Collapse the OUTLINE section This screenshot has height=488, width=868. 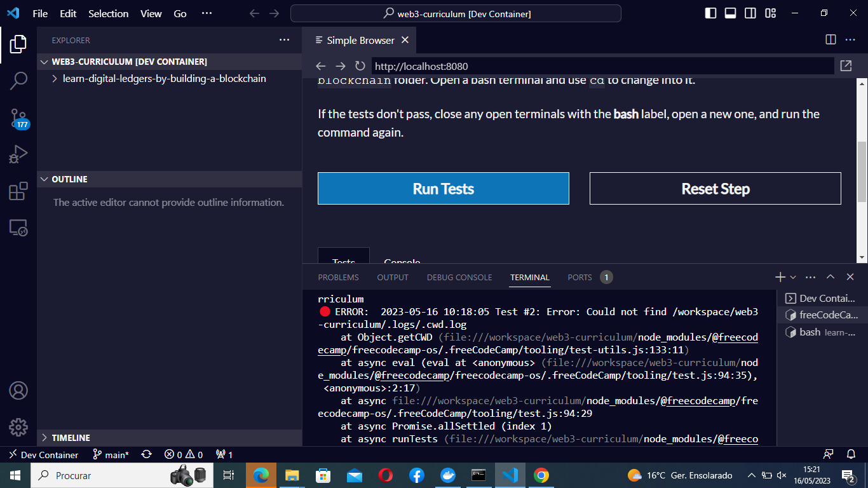coord(44,179)
